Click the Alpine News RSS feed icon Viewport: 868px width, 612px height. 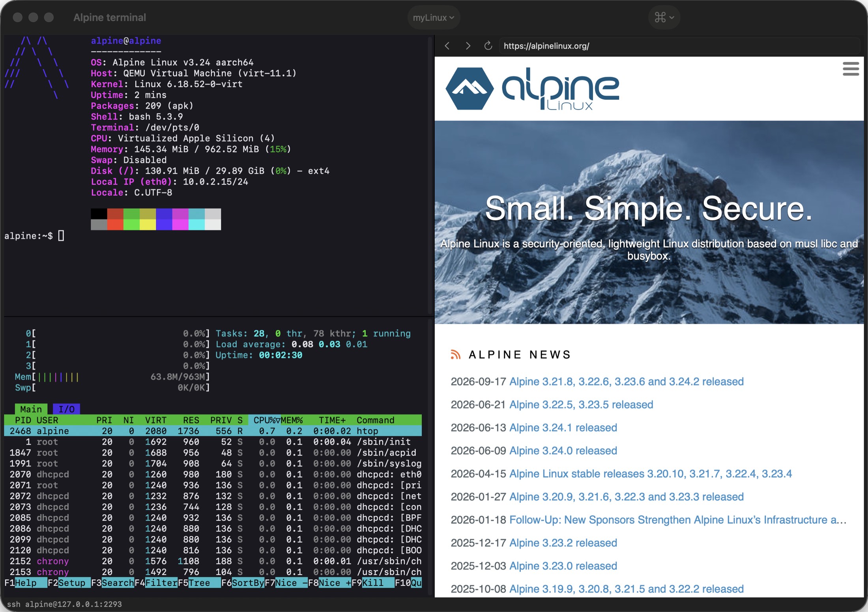click(455, 355)
